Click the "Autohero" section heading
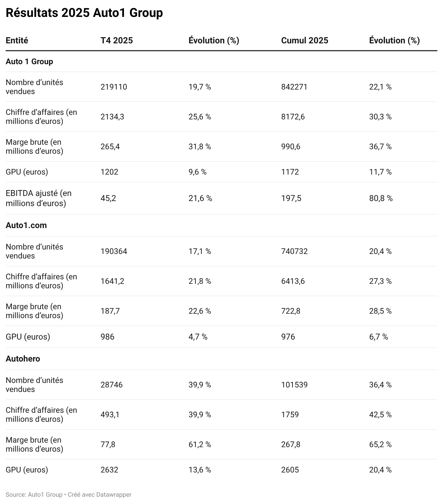This screenshot has height=504, width=443. click(23, 359)
